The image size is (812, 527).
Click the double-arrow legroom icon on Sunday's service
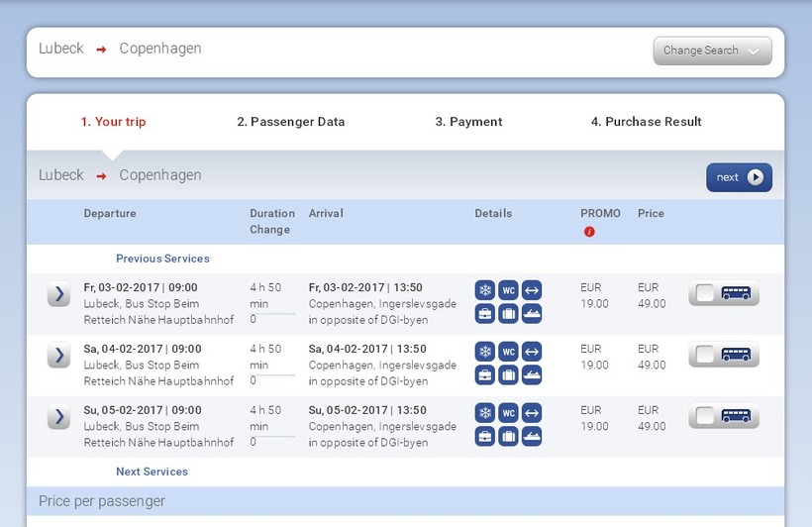(x=532, y=413)
